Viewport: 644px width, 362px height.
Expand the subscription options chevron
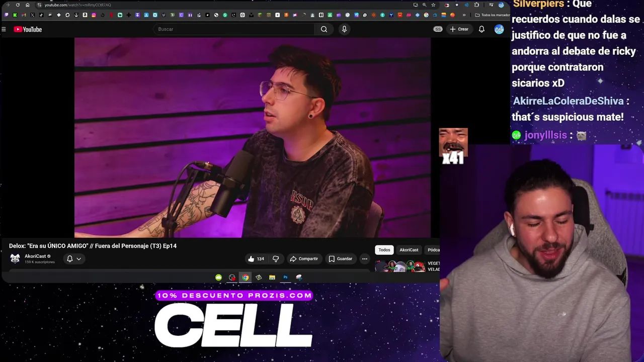[x=78, y=259]
